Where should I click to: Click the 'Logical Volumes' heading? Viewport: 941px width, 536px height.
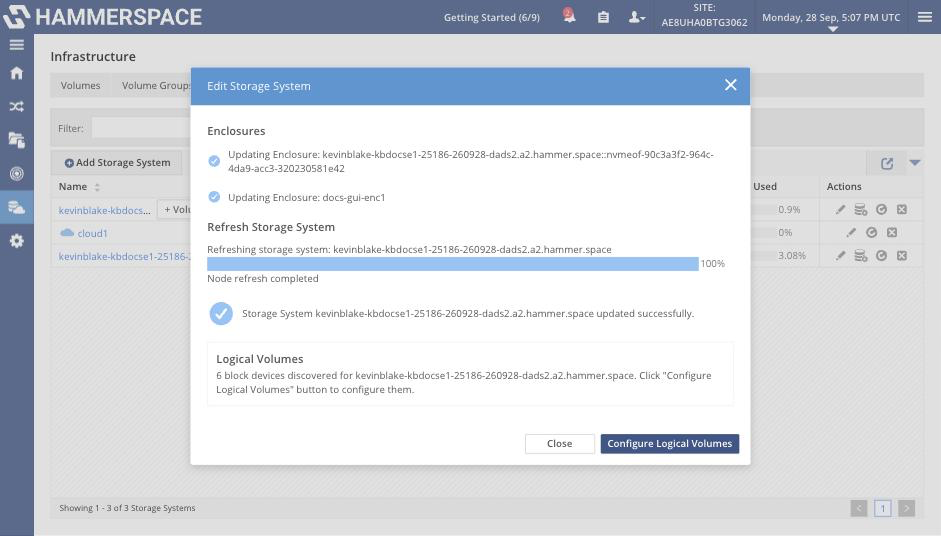tap(259, 359)
